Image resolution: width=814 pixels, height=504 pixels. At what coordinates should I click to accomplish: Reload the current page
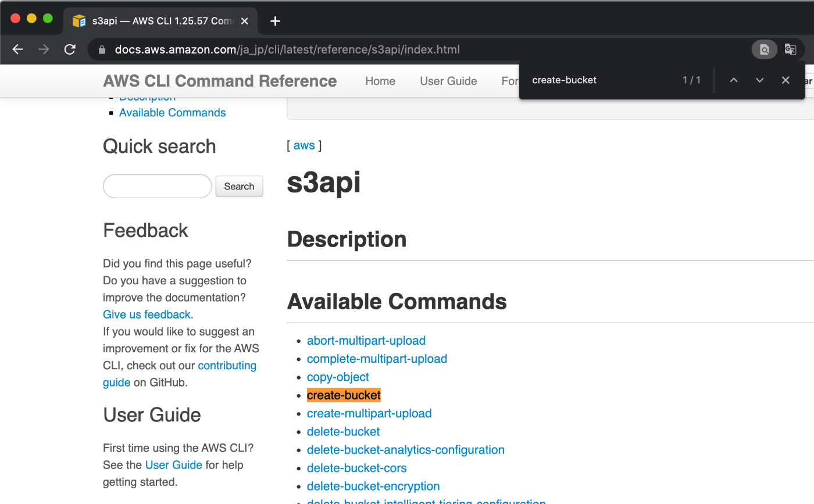coord(70,49)
